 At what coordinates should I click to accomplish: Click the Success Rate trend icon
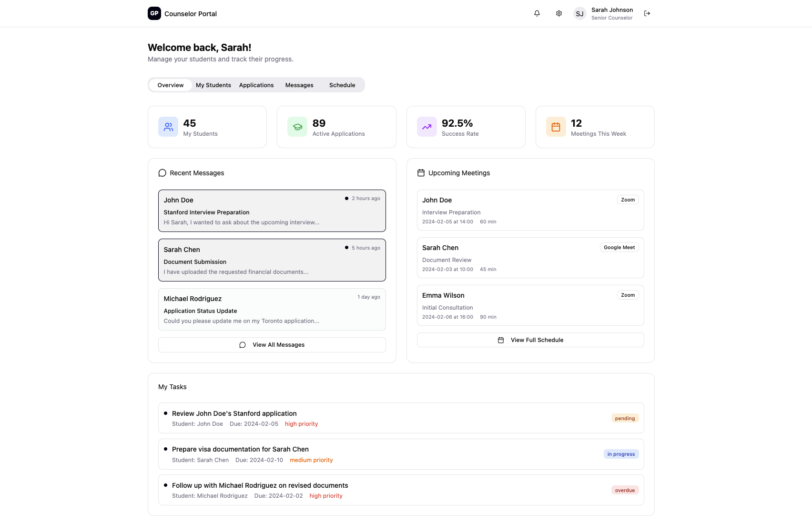(426, 127)
